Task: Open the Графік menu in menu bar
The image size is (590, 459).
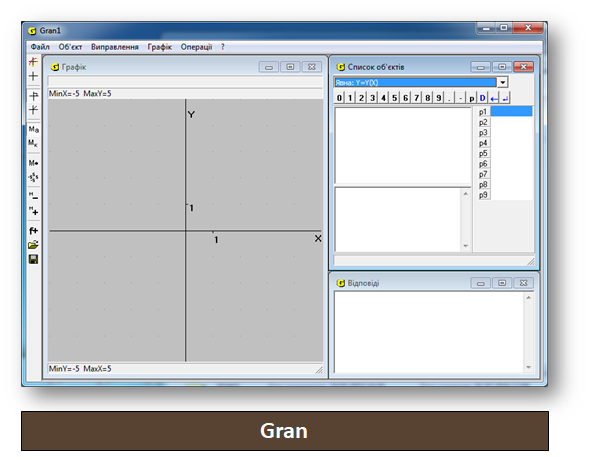Action: 160,47
